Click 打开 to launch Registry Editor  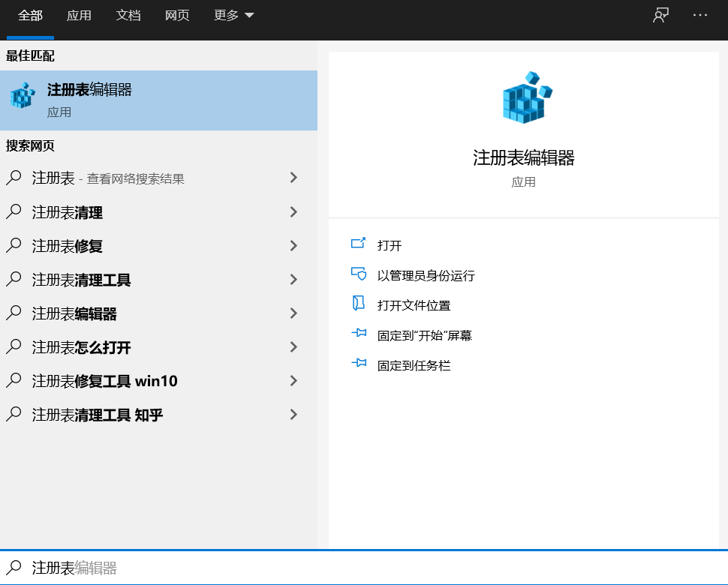[390, 245]
